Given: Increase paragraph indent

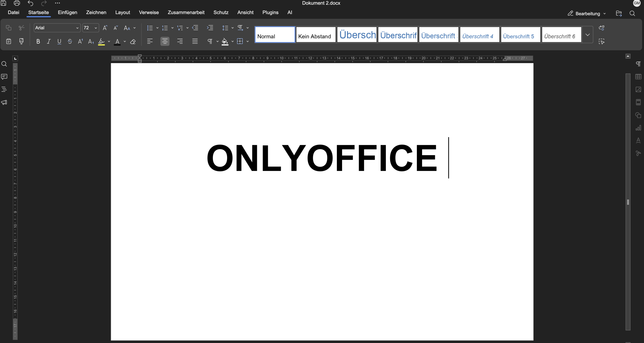Looking at the screenshot, I should 210,28.
